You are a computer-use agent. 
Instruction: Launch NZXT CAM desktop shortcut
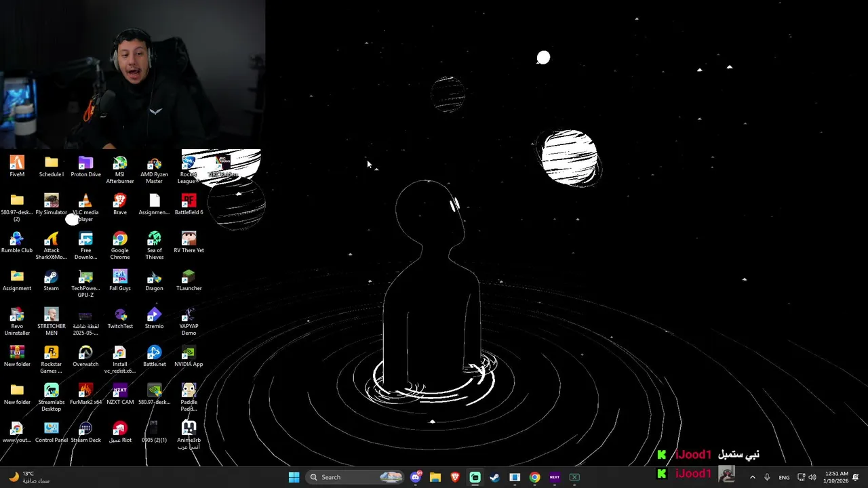[120, 394]
